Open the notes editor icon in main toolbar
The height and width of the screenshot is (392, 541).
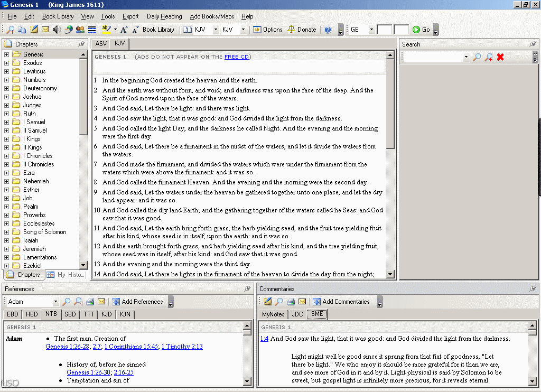point(34,30)
